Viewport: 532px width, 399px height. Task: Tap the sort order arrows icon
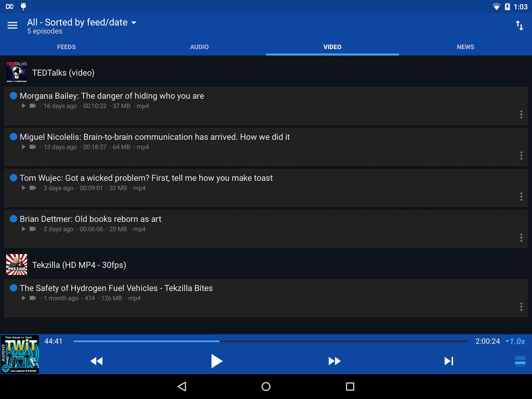[x=519, y=25]
